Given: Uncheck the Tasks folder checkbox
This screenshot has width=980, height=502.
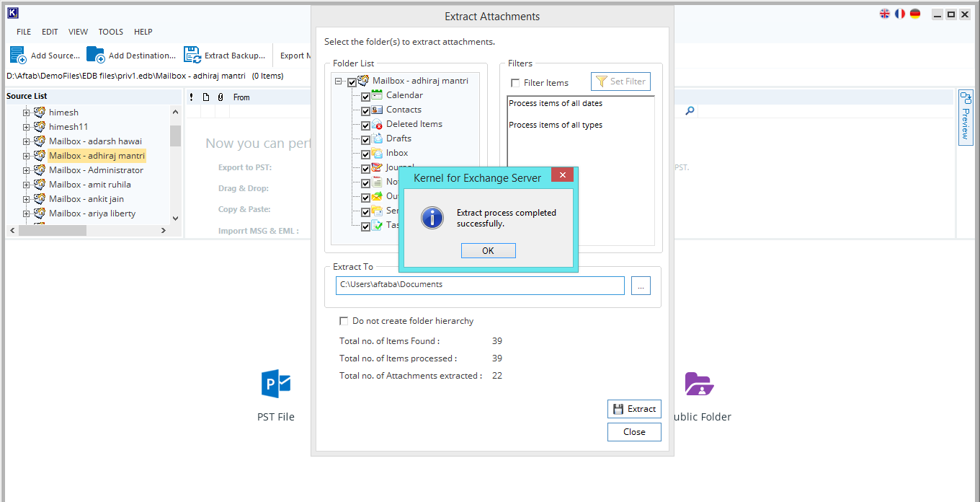Looking at the screenshot, I should point(365,226).
